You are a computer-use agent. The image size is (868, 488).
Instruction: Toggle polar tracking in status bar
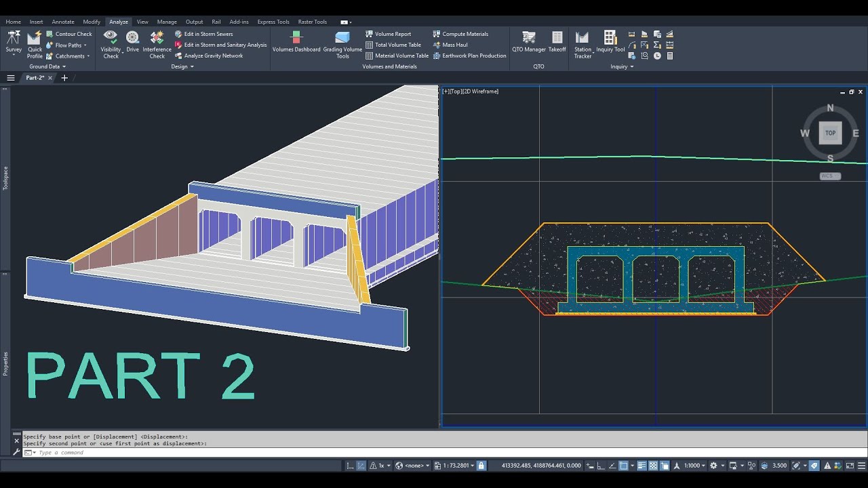coord(612,466)
